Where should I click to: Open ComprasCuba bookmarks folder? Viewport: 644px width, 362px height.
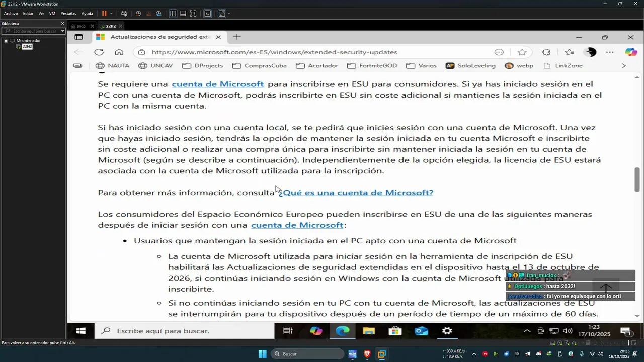pos(260,66)
